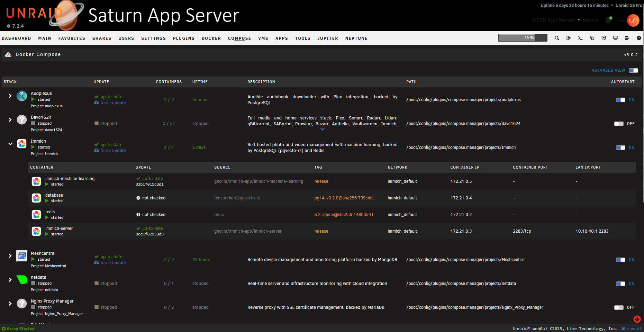Force update the Immich stack
The height and width of the screenshot is (332, 644).
110,151
